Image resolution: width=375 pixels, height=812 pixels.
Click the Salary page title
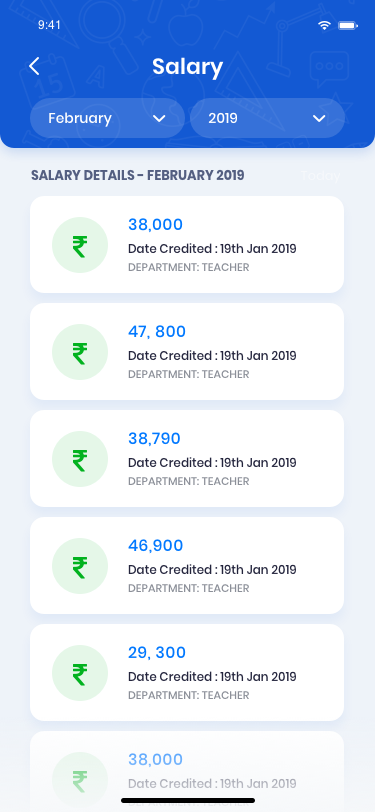point(188,67)
